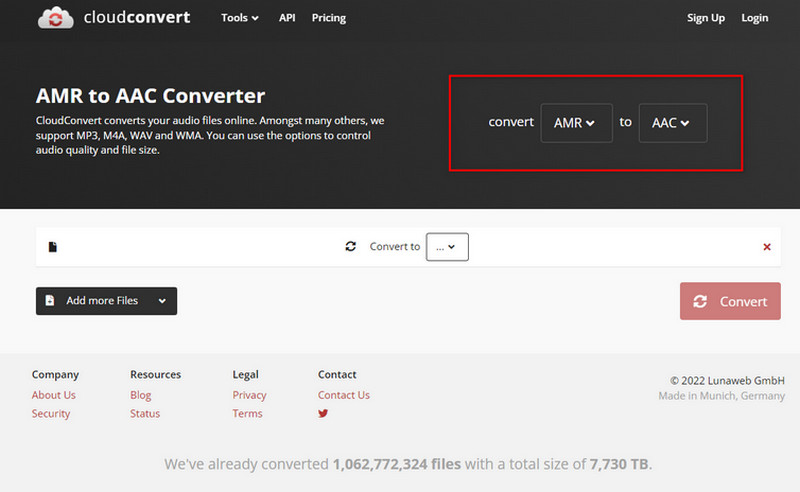Viewport: 800px width, 492px height.
Task: Click the Made in Munich, Germany text
Action: (721, 396)
